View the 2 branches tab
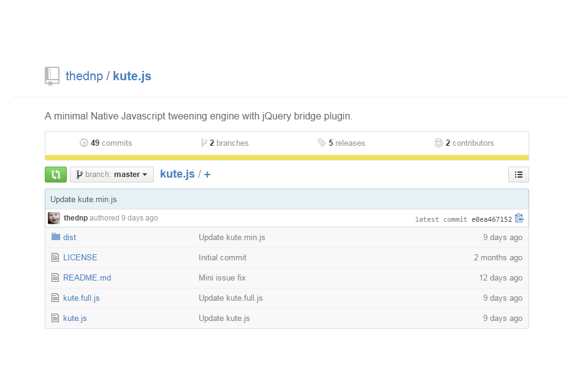Screen dimensions: 569x392 tap(224, 143)
